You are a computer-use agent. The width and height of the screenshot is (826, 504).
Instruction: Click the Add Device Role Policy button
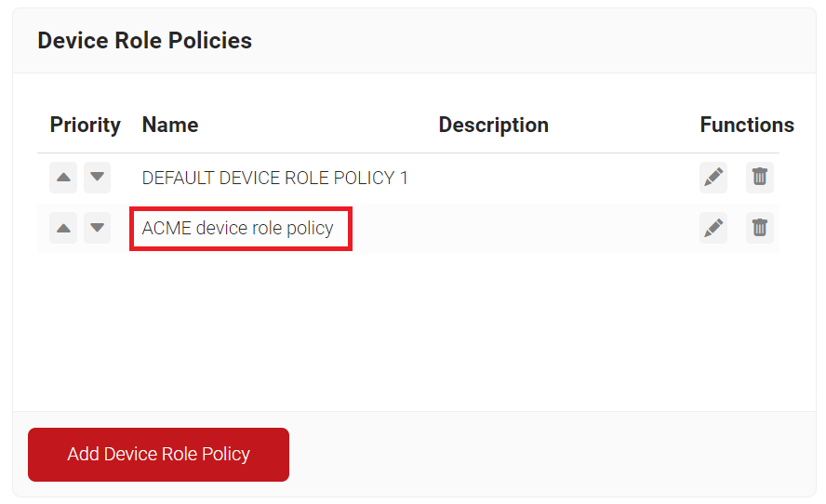158,455
